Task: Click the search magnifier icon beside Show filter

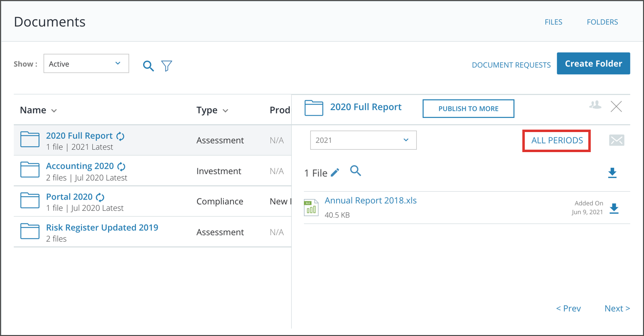Action: [148, 66]
